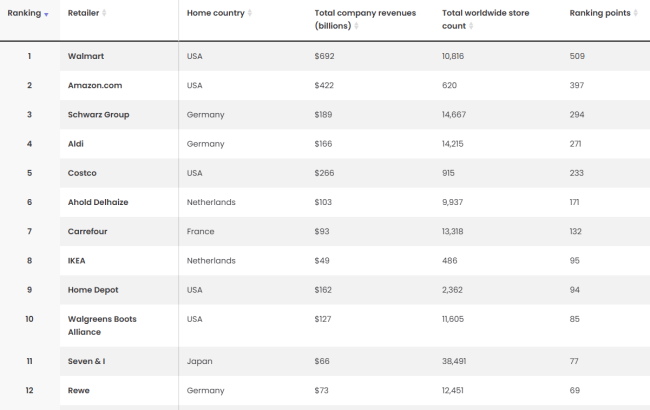The image size is (650, 410).
Task: Click the IKEA retailer name
Action: click(76, 260)
